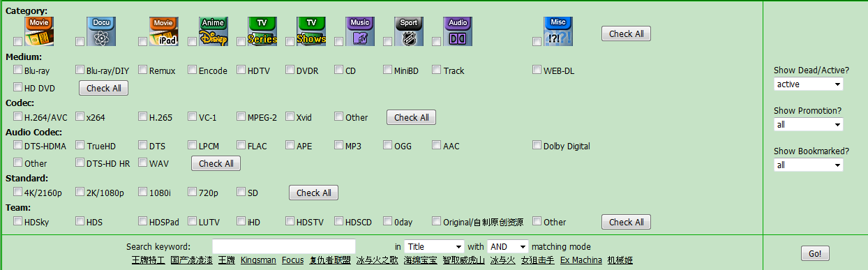
Task: Tick the DTS-HD HR audio checkbox
Action: click(x=80, y=163)
